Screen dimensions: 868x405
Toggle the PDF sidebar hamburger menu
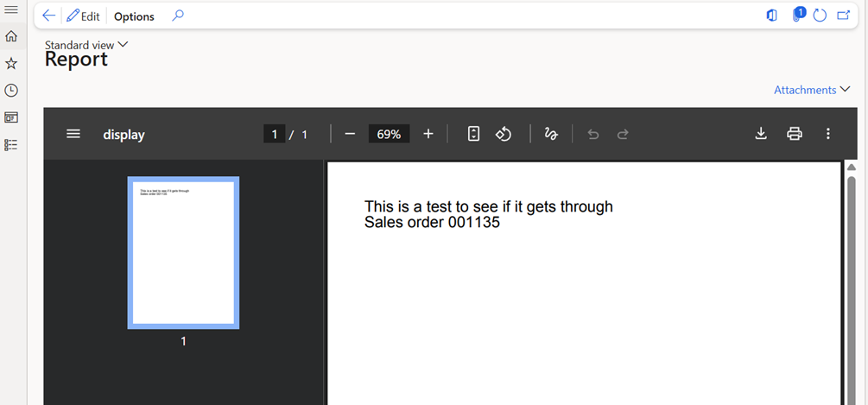pos(73,134)
